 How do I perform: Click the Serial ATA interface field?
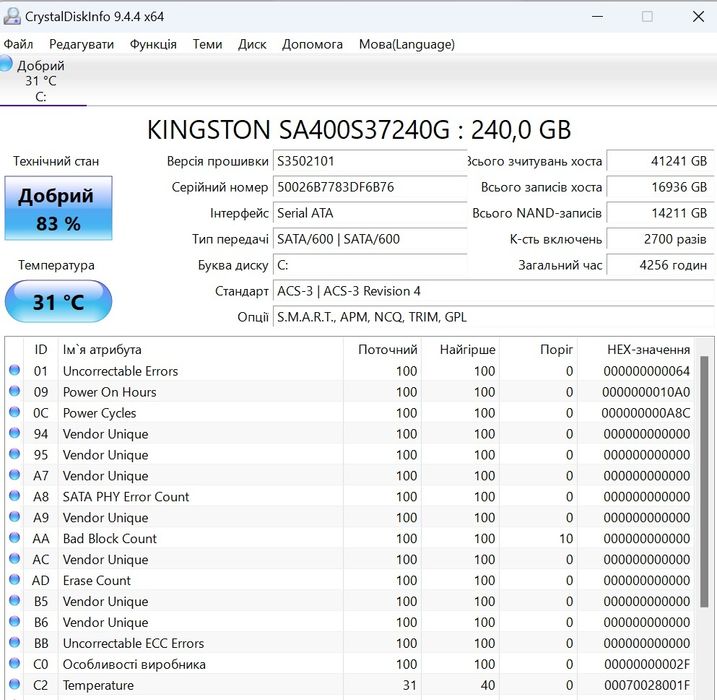click(369, 214)
